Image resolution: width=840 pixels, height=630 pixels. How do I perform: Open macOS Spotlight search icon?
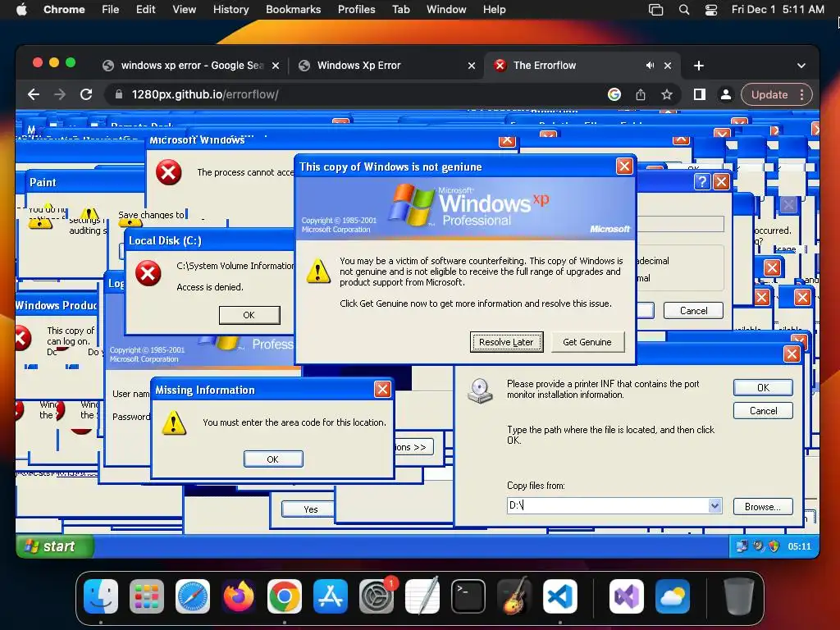[x=684, y=10]
